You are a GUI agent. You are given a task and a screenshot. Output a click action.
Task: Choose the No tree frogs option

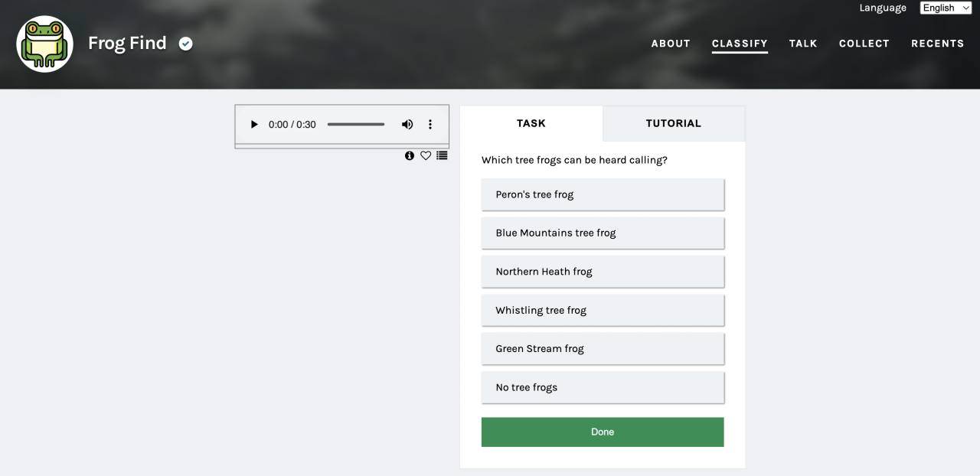603,387
